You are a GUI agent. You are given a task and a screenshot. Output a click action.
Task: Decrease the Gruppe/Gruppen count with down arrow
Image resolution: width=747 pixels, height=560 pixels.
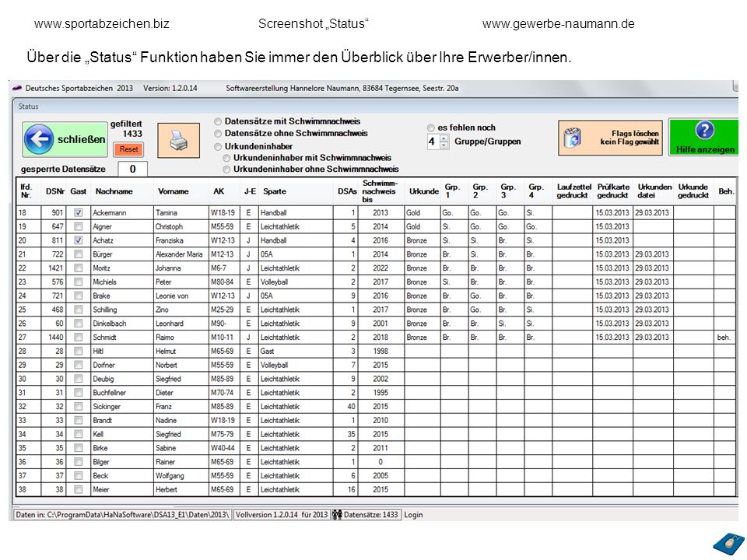point(444,145)
